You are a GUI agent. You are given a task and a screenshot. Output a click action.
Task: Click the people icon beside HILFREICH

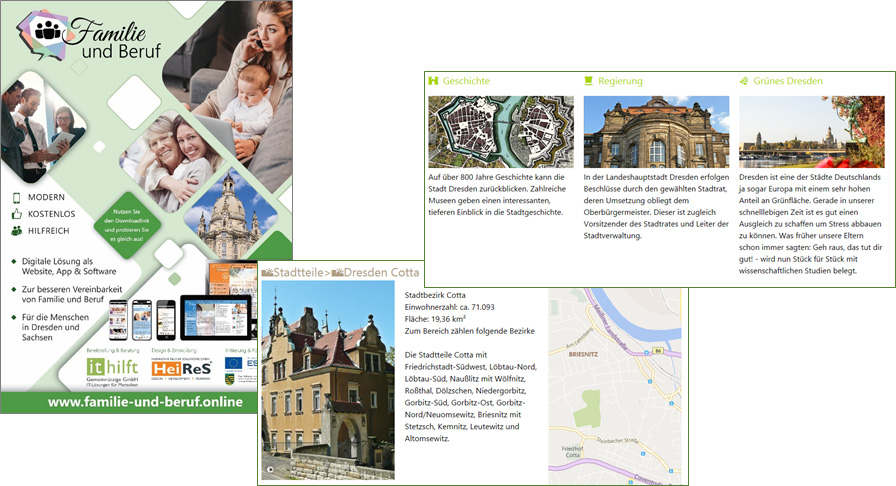[x=16, y=230]
